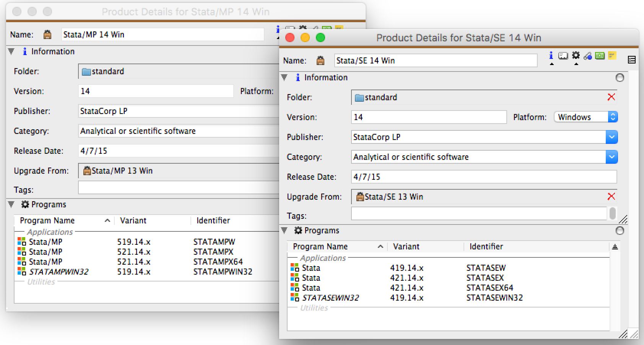
Task: Select the italic STATAMPWIN32 program name
Action: 59,272
